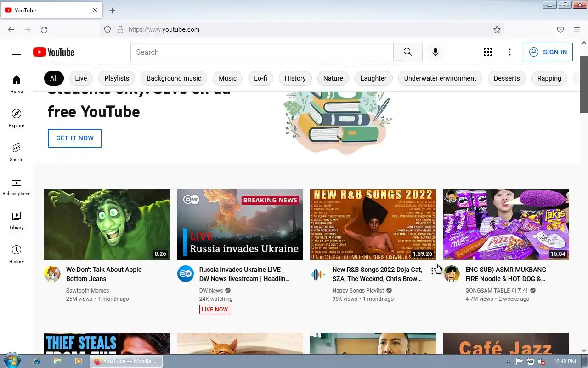The image size is (588, 368).
Task: Open DW News channel avatar
Action: click(x=186, y=274)
